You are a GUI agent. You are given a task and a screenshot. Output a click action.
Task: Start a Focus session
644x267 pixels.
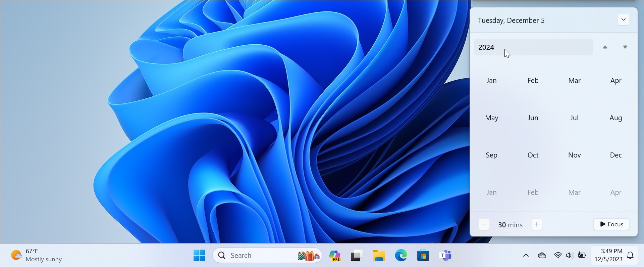click(611, 224)
